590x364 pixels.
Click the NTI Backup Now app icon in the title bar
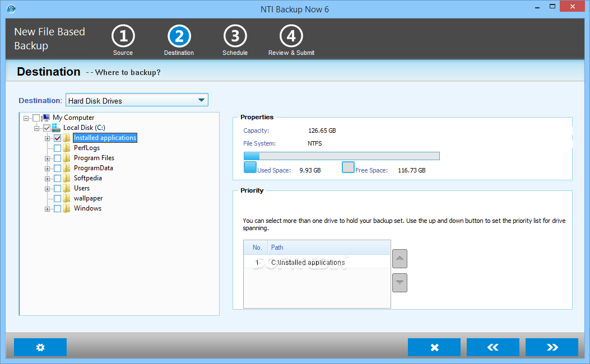tap(11, 8)
